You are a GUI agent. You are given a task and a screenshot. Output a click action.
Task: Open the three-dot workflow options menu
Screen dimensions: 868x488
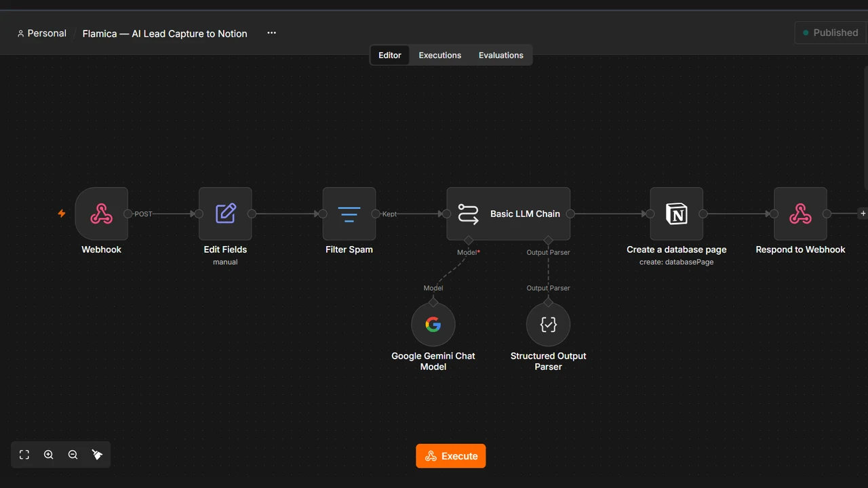click(x=272, y=33)
